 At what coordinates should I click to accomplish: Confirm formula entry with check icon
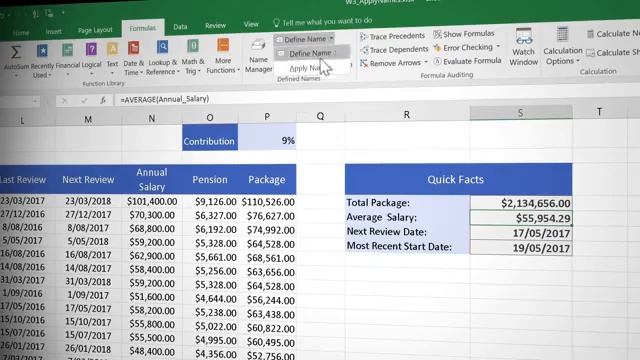click(x=84, y=100)
